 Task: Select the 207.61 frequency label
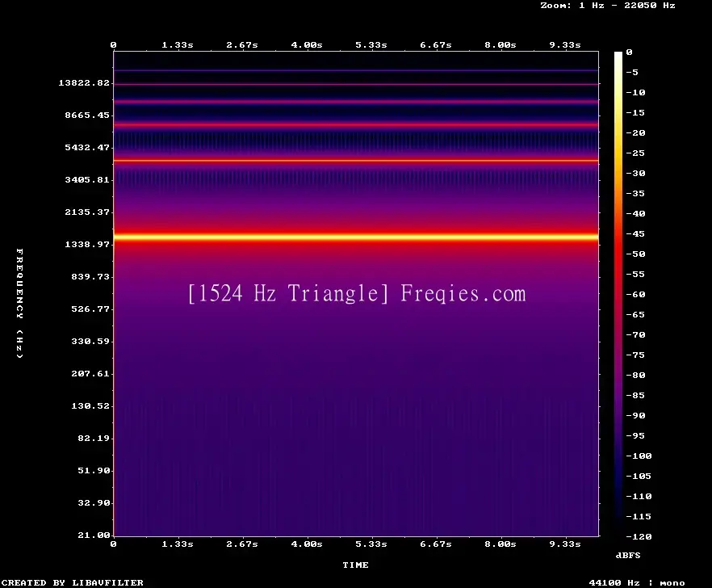click(90, 373)
